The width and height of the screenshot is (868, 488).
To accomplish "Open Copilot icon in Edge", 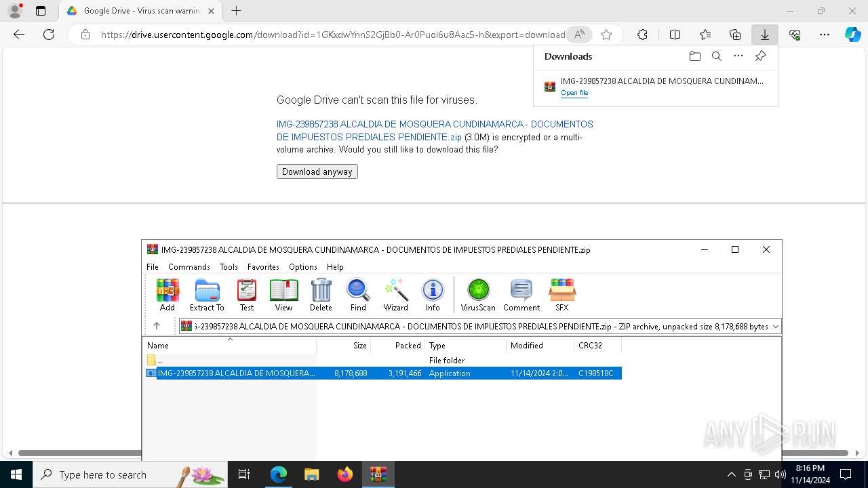I will tap(853, 35).
